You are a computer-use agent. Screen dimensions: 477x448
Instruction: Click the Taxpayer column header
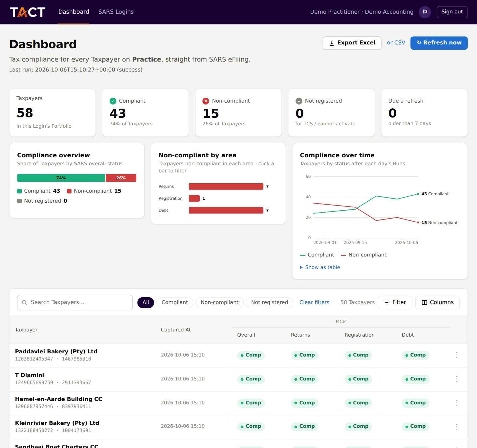(26, 330)
